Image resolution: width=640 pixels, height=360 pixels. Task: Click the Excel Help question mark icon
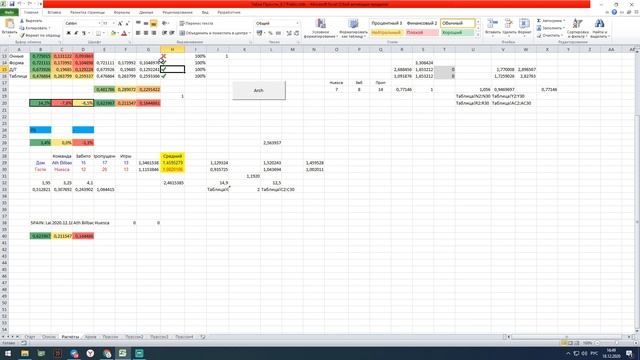pyautogui.click(x=614, y=13)
